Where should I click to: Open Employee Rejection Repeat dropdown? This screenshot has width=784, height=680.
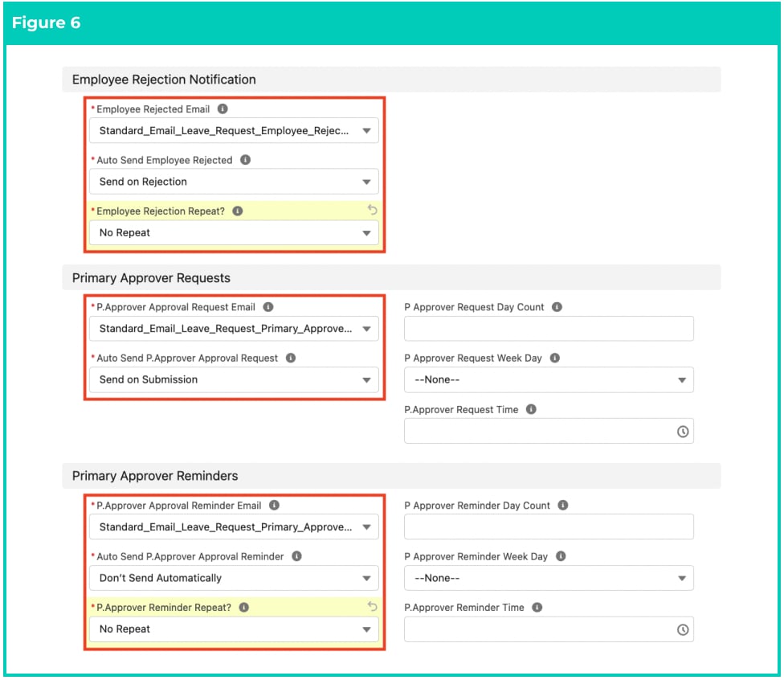(234, 233)
